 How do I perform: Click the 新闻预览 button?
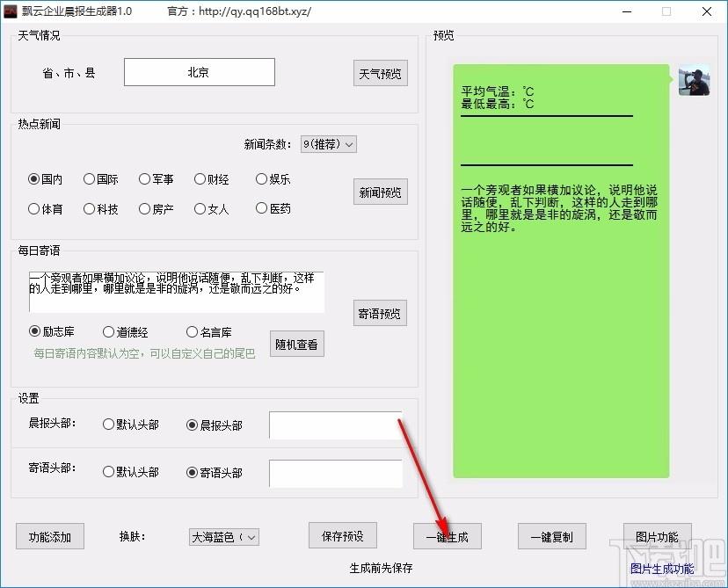click(x=381, y=192)
